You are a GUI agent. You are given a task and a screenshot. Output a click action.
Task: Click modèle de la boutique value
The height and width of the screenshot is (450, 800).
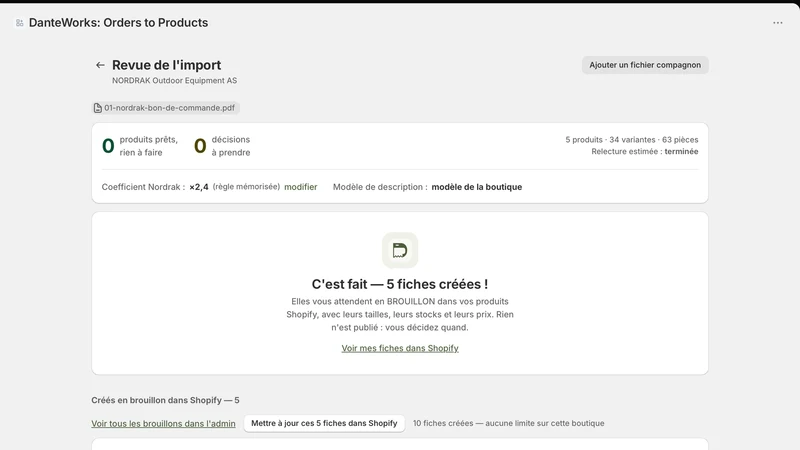coord(477,187)
